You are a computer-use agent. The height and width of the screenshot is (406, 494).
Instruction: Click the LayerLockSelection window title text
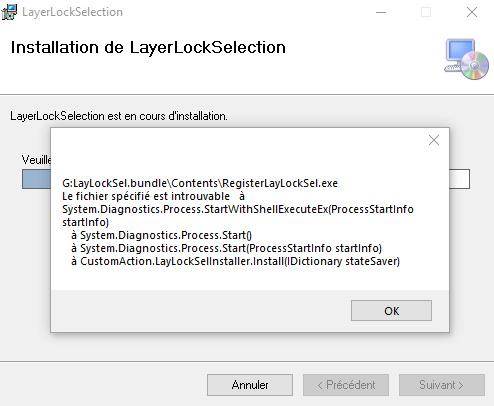click(x=72, y=12)
